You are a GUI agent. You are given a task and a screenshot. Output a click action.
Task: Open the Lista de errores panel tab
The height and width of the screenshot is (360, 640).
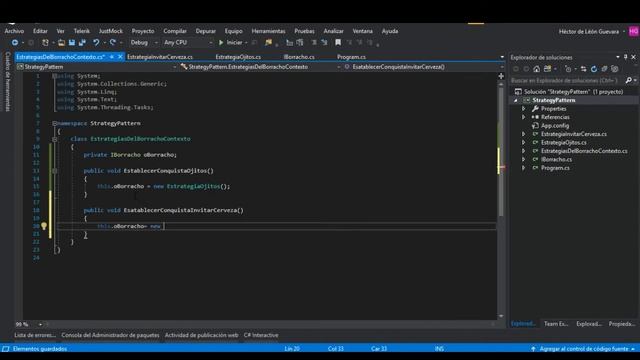(x=35, y=335)
